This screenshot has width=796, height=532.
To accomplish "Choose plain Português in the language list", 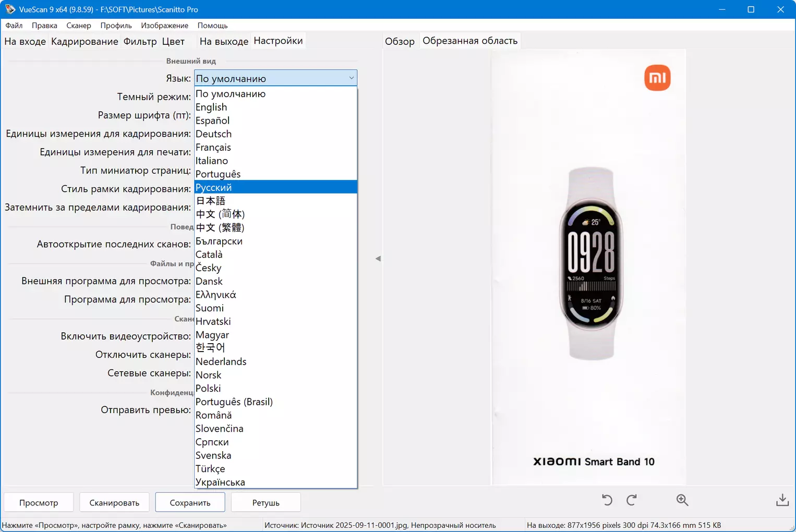I will (275, 174).
